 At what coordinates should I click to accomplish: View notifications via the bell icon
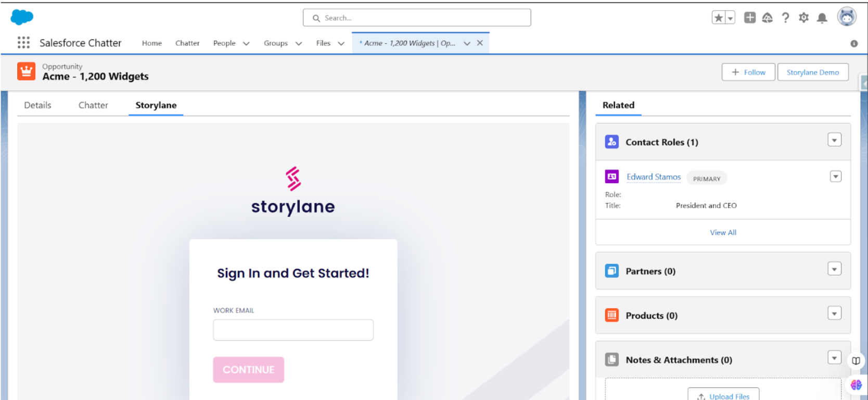(x=822, y=18)
